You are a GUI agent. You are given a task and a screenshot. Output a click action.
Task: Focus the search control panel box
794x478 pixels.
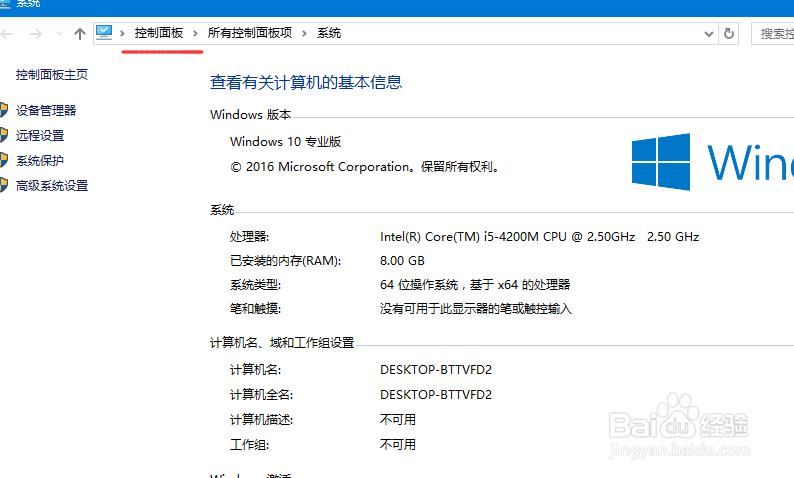pos(773,34)
